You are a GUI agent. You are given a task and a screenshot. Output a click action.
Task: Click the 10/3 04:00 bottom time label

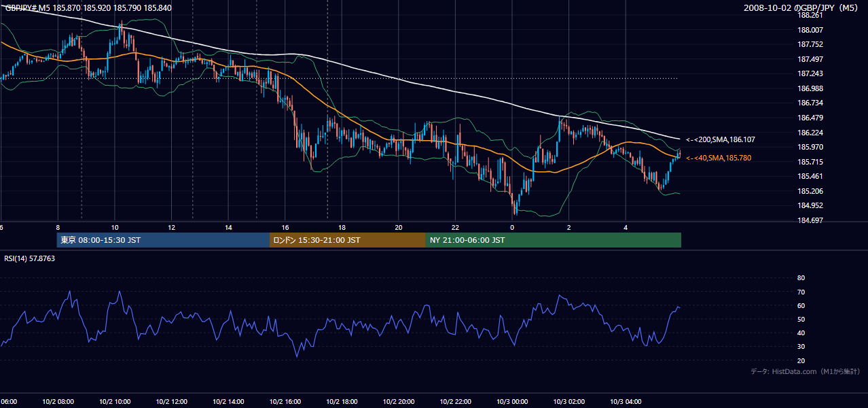(x=626, y=401)
